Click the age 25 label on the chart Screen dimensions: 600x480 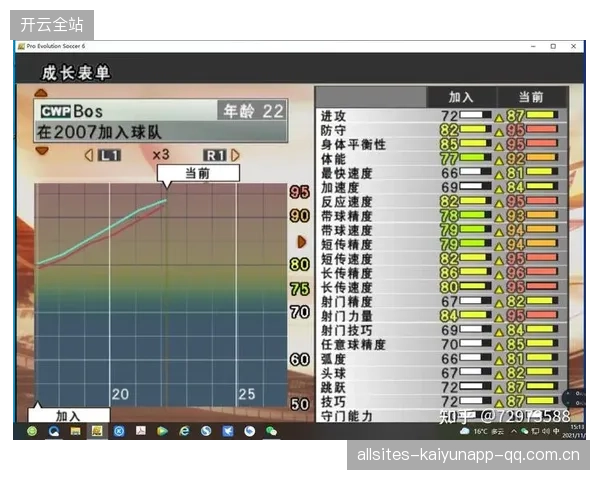(x=247, y=394)
